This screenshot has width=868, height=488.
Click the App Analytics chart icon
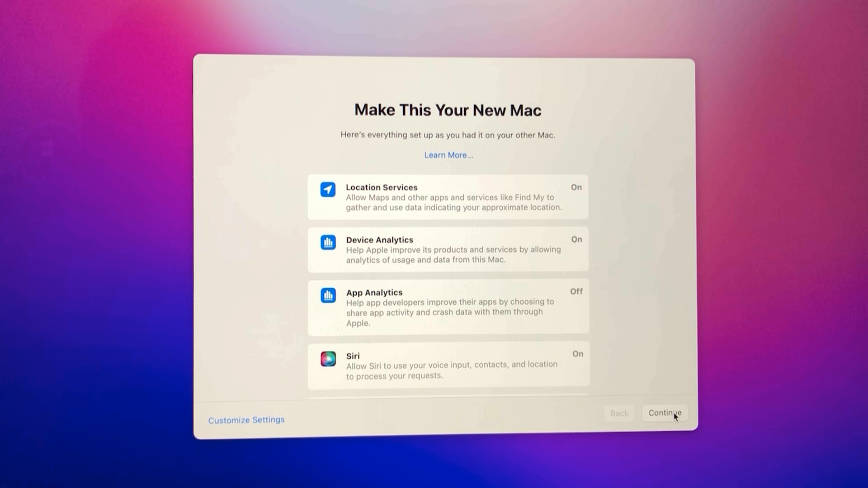coord(328,296)
